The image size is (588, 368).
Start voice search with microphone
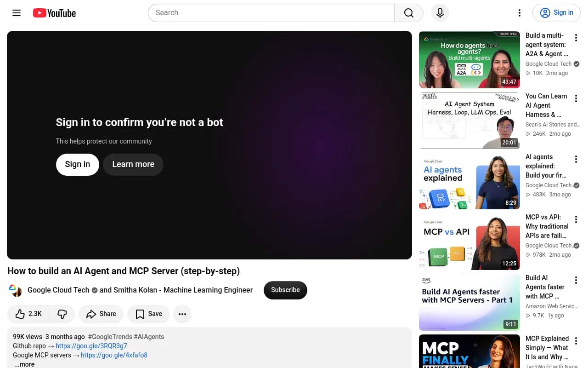click(440, 13)
